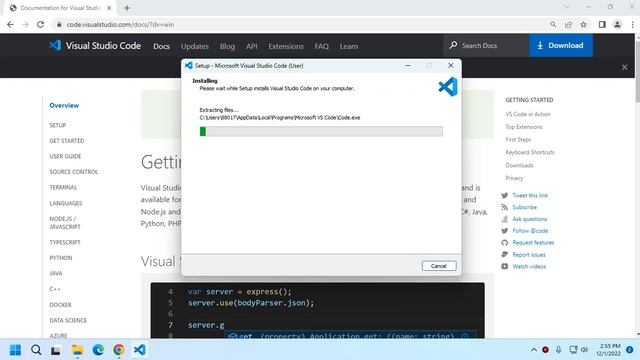The image size is (640, 360).
Task: Open the Chrome three-dot menu
Action: 632,24
